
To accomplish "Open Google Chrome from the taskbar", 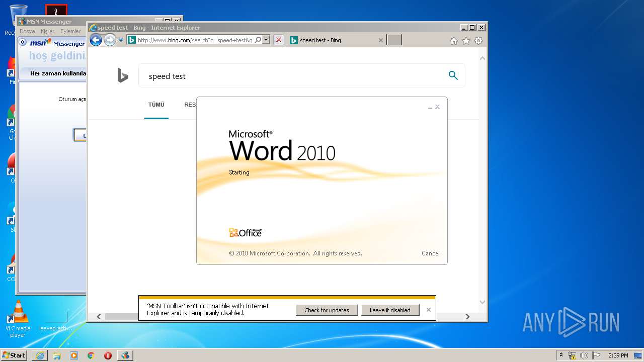I will coord(91,355).
